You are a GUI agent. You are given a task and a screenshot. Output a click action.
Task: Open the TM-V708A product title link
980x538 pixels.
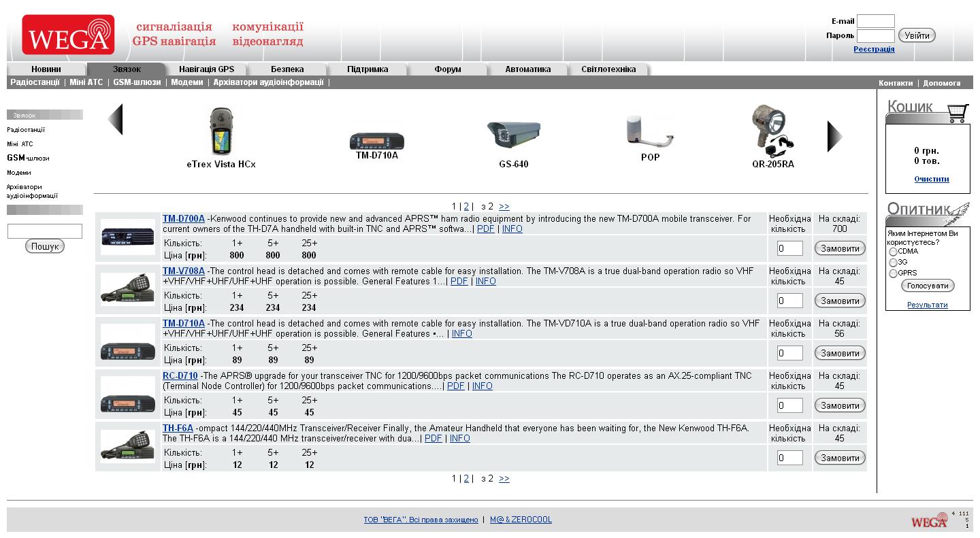(x=184, y=271)
